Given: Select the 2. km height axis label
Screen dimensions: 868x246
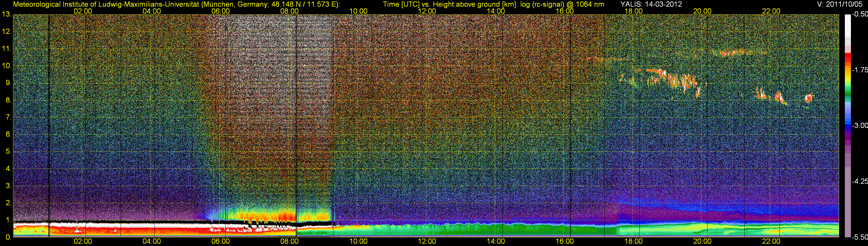Looking at the screenshot, I should pos(8,203).
